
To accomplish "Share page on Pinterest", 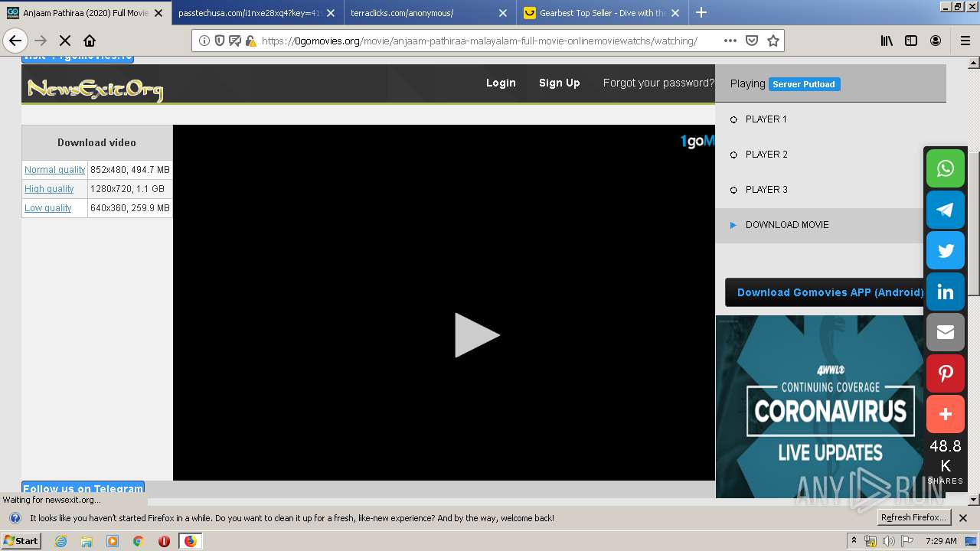I will [x=946, y=373].
